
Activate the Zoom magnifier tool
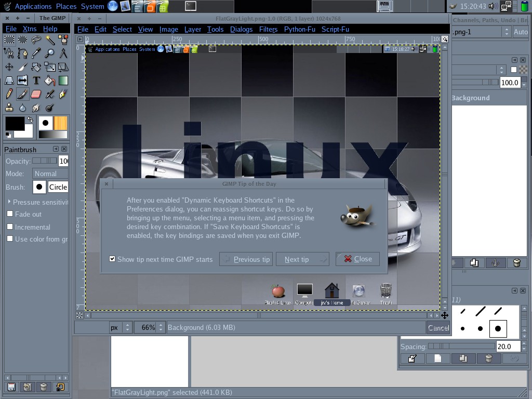50,54
